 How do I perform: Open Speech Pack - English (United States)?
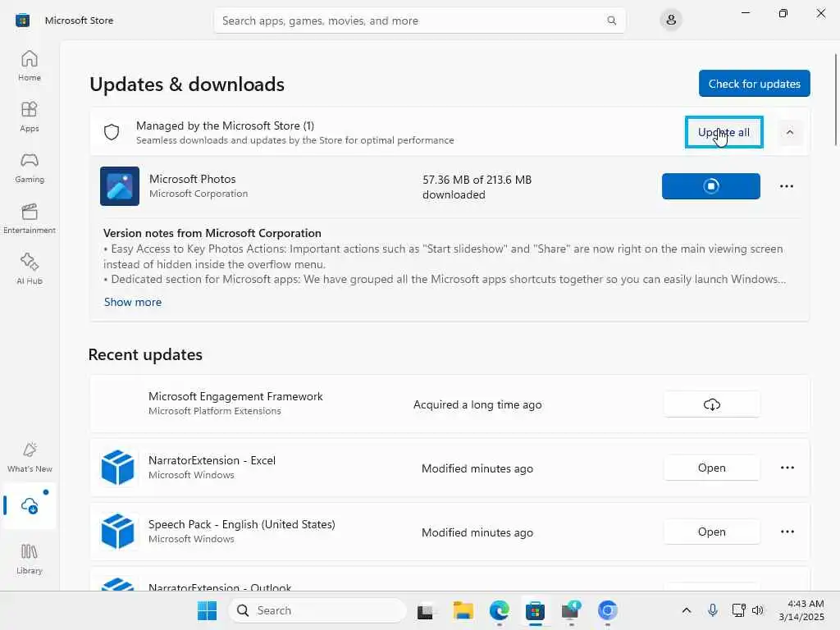[x=711, y=532]
